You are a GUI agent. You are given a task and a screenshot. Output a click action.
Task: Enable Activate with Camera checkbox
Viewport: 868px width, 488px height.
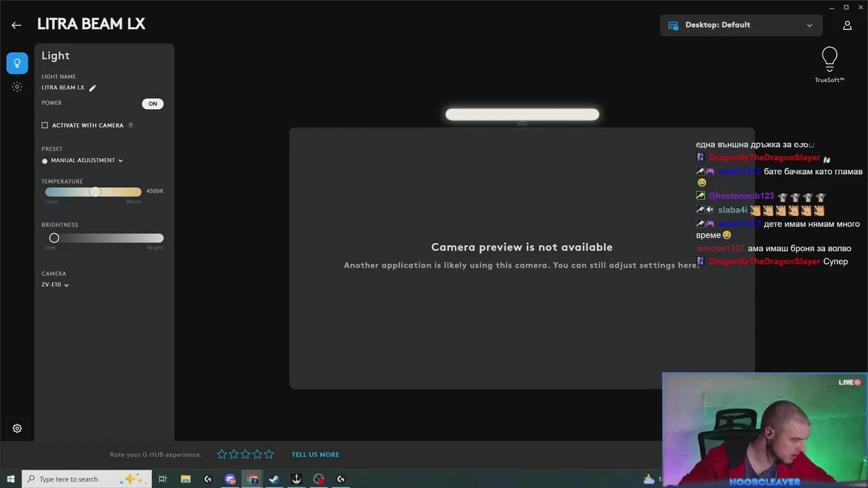pyautogui.click(x=45, y=125)
